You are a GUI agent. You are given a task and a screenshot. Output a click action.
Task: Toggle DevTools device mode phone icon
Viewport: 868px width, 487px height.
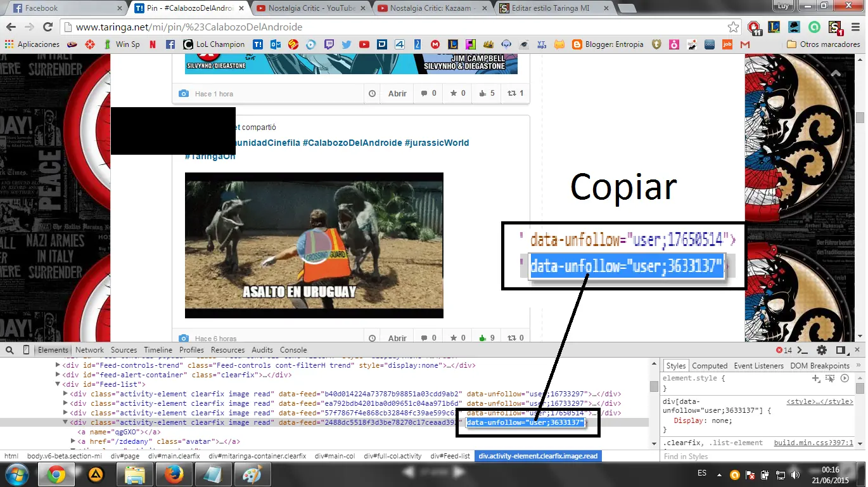click(26, 350)
